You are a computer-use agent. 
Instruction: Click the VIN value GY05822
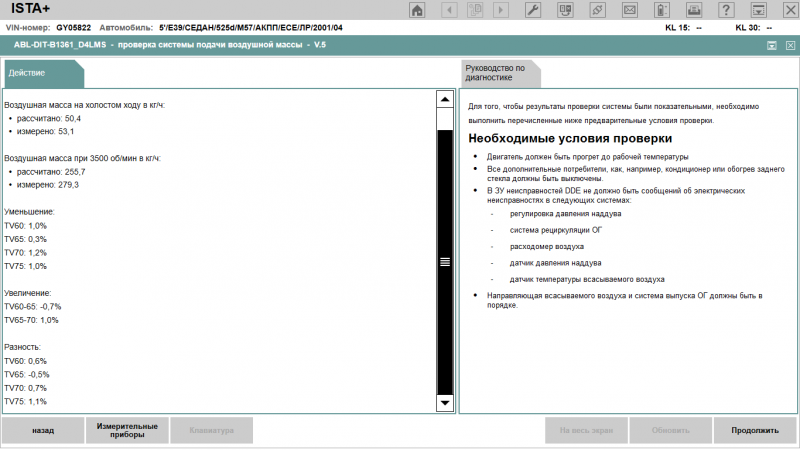[x=73, y=28]
